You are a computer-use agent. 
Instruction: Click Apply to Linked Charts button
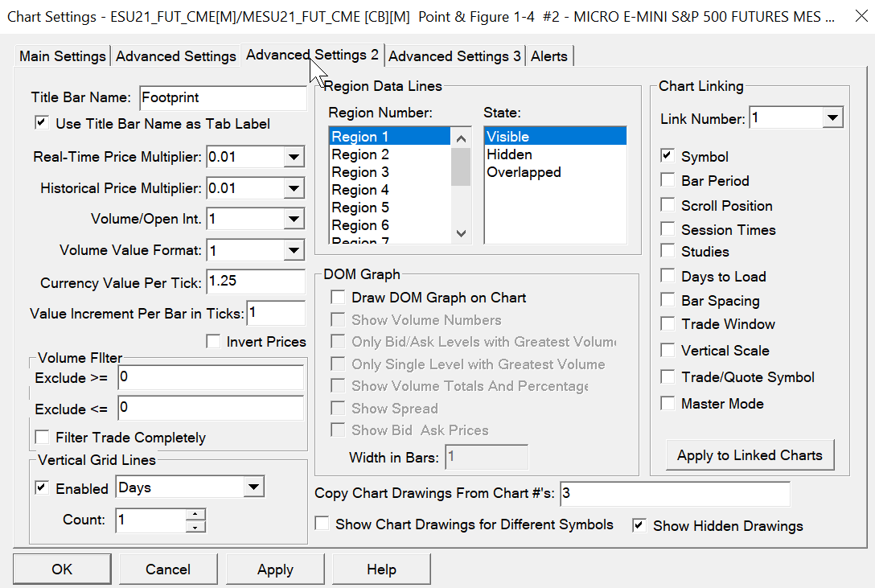tap(750, 455)
